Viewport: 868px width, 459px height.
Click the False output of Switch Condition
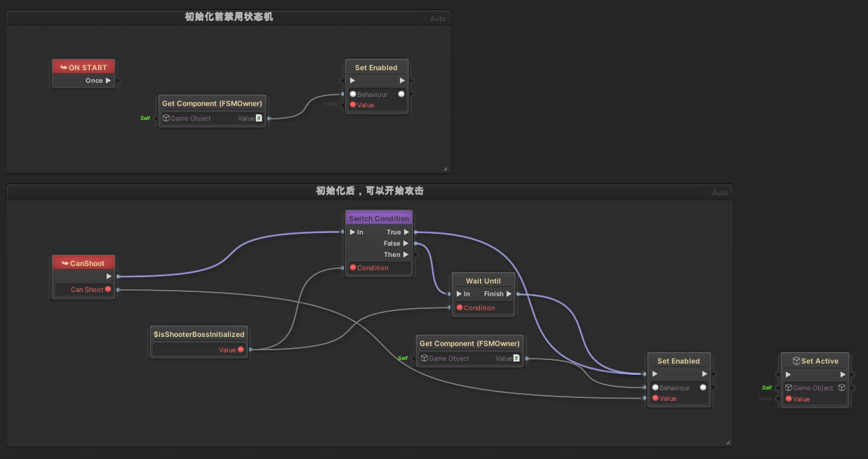pos(406,244)
